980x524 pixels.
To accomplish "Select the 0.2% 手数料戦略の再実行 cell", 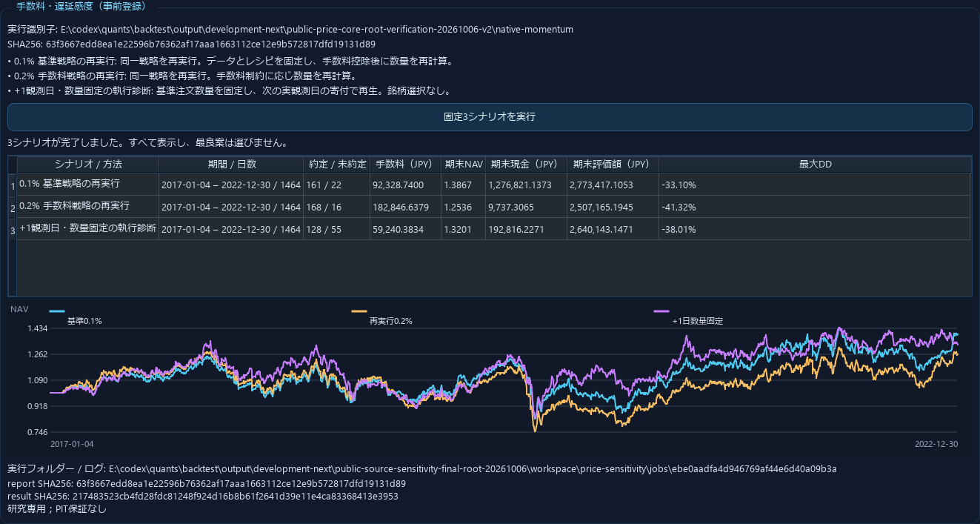I will pos(88,206).
